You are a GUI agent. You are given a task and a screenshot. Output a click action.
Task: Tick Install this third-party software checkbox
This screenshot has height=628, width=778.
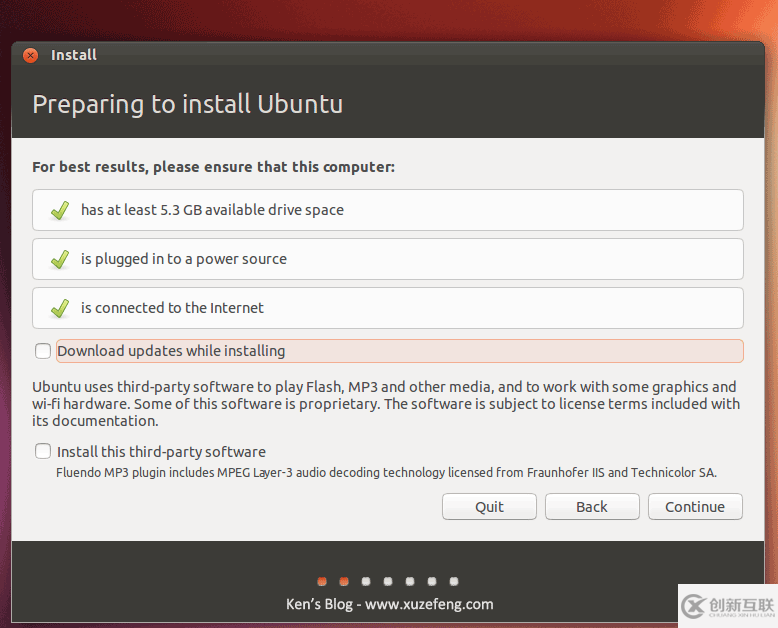(x=43, y=451)
